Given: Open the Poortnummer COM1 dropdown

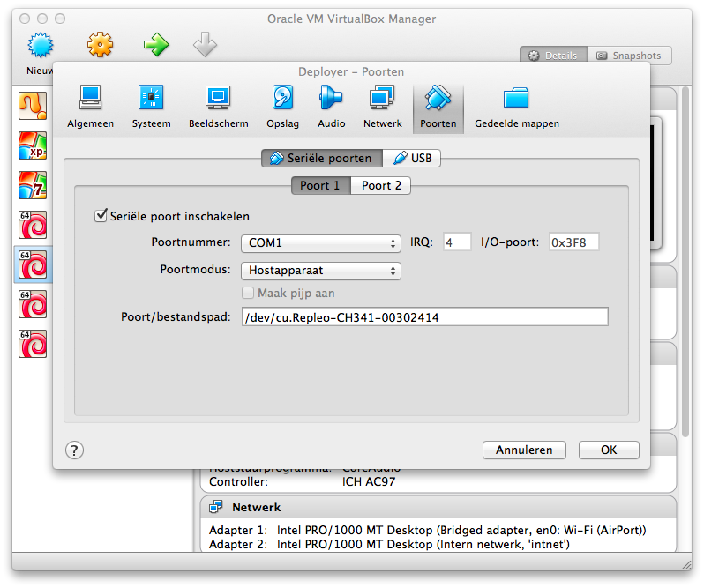Looking at the screenshot, I should click(320, 243).
